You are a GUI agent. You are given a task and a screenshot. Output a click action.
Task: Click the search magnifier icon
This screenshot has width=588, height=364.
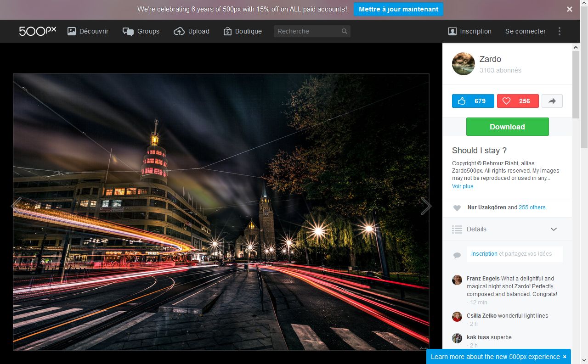click(344, 31)
